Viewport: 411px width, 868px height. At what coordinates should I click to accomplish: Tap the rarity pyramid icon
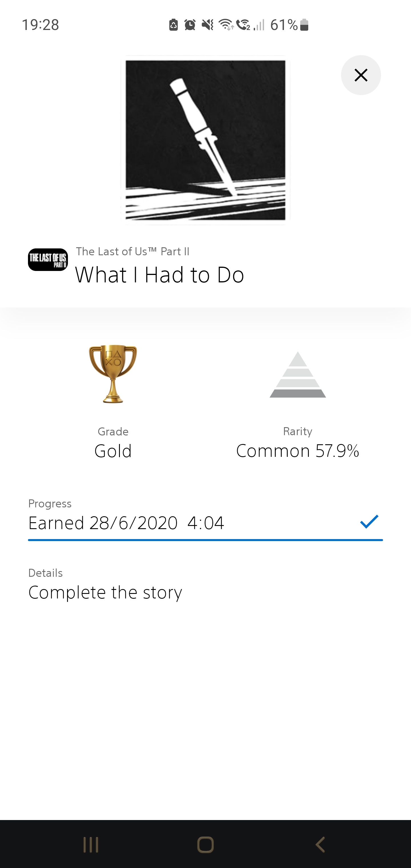tap(298, 375)
